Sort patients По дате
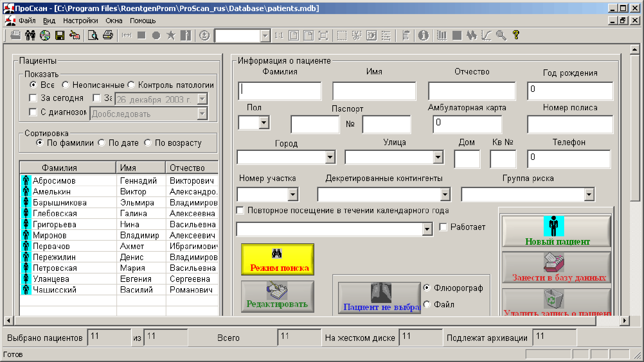 (x=102, y=143)
